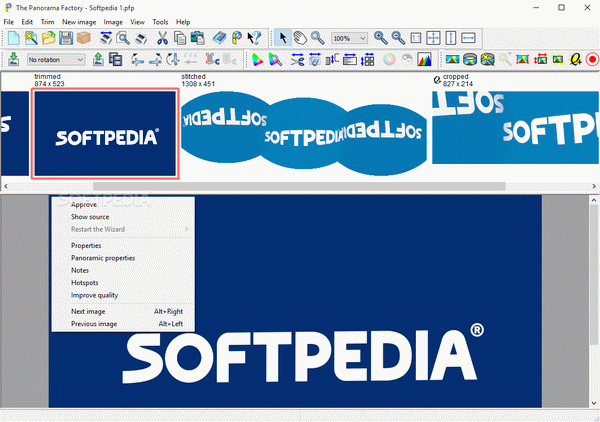
Task: Click the Open folder icon
Action: click(x=49, y=38)
